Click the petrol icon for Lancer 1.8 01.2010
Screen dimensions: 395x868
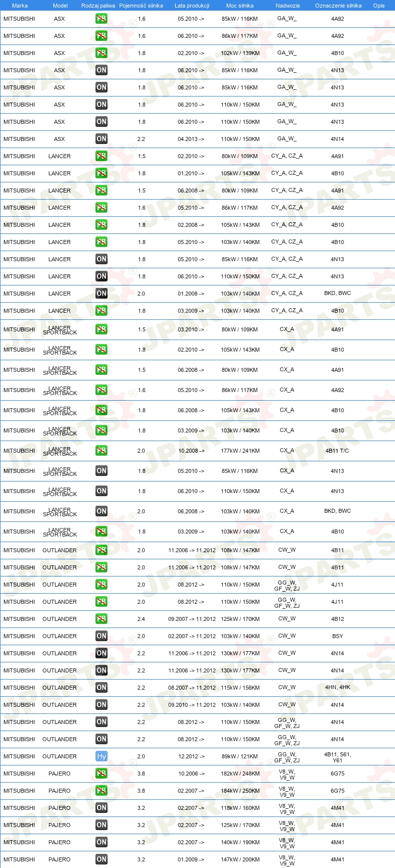[x=102, y=173]
